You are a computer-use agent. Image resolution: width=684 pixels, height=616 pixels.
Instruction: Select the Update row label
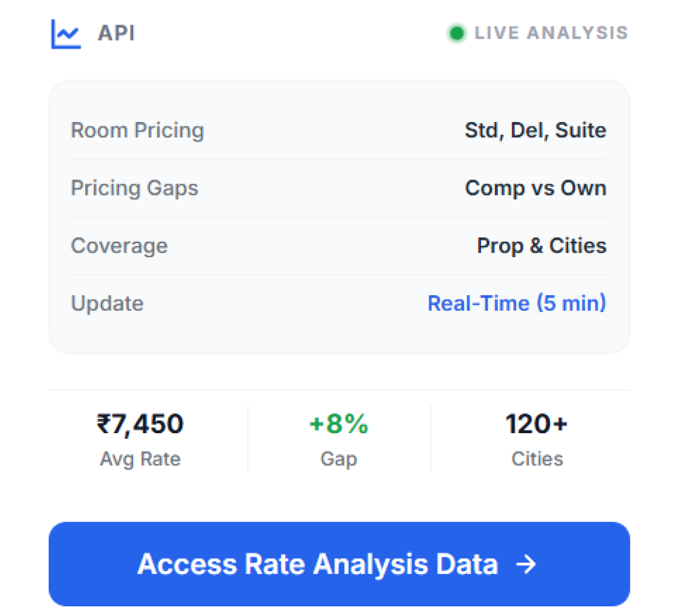pyautogui.click(x=107, y=304)
